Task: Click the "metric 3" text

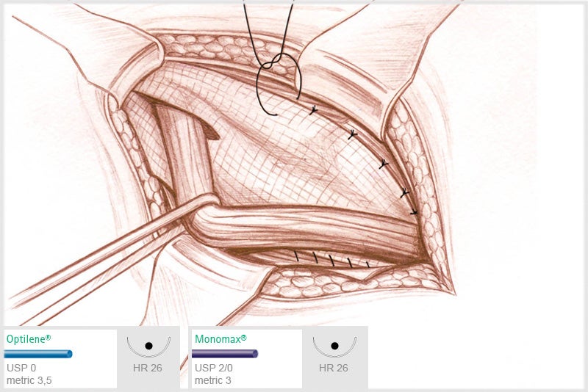Action: coord(212,381)
